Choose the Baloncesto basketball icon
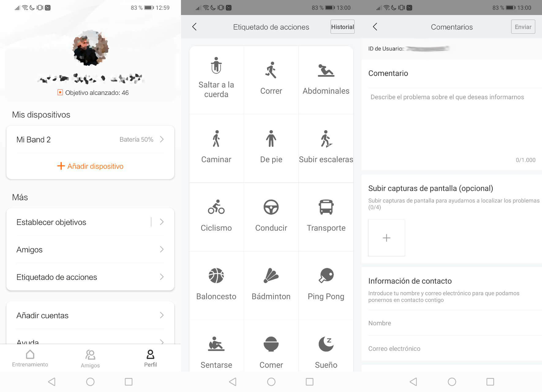This screenshot has width=542, height=392. [x=216, y=276]
